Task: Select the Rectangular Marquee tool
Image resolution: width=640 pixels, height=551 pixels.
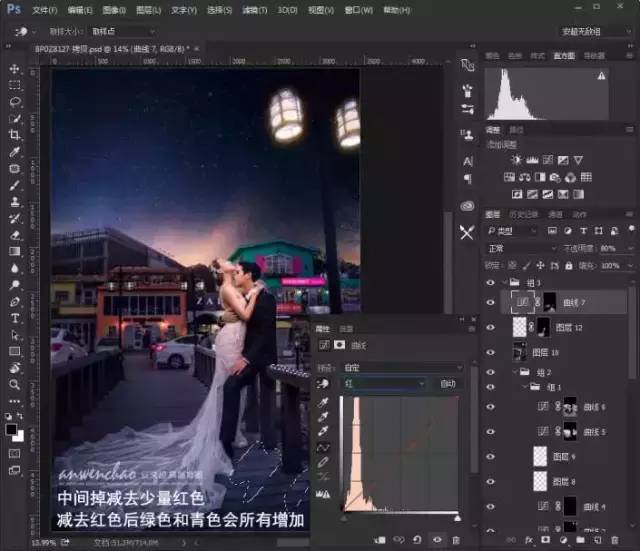Action: pyautogui.click(x=15, y=85)
